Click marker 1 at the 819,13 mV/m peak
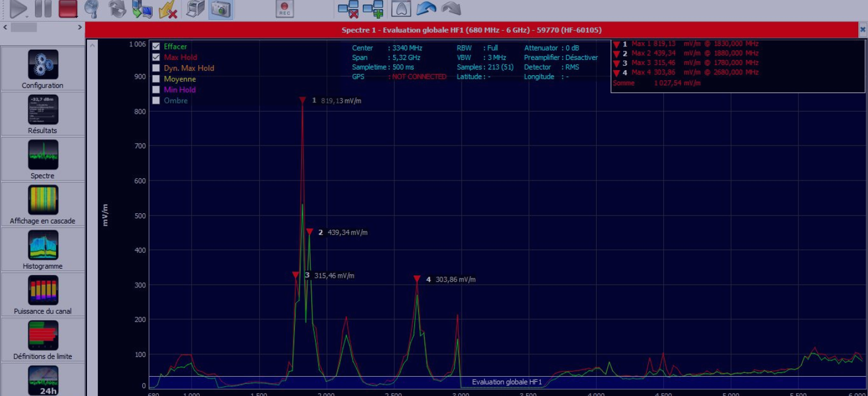The image size is (868, 396). tap(302, 101)
